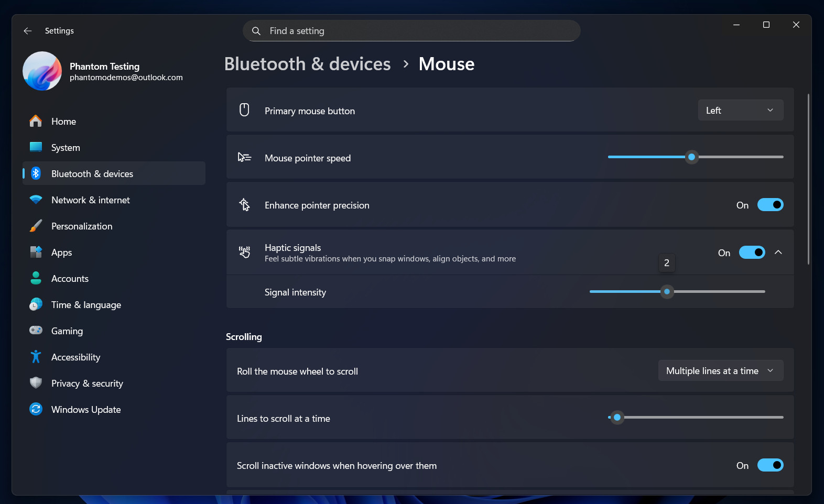824x504 pixels.
Task: Click the back arrow icon in Settings
Action: [x=28, y=31]
